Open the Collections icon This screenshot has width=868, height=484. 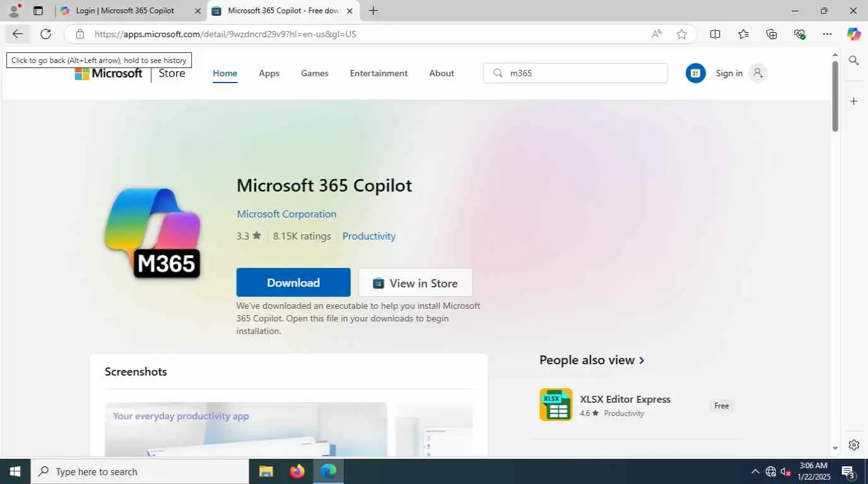(x=771, y=34)
